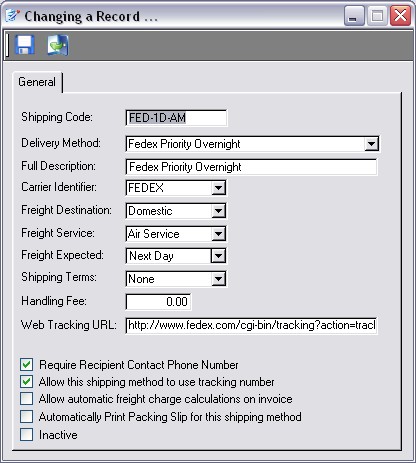416x463 pixels.
Task: Minimize the Changing a Record window
Action: coord(354,15)
